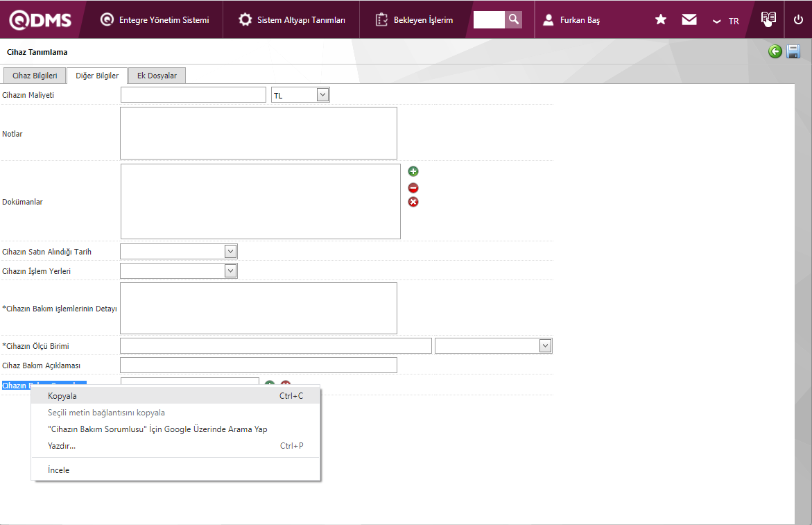Click the Cihazın Ölçü Birimi text field
Image resolution: width=812 pixels, height=525 pixels.
(275, 346)
